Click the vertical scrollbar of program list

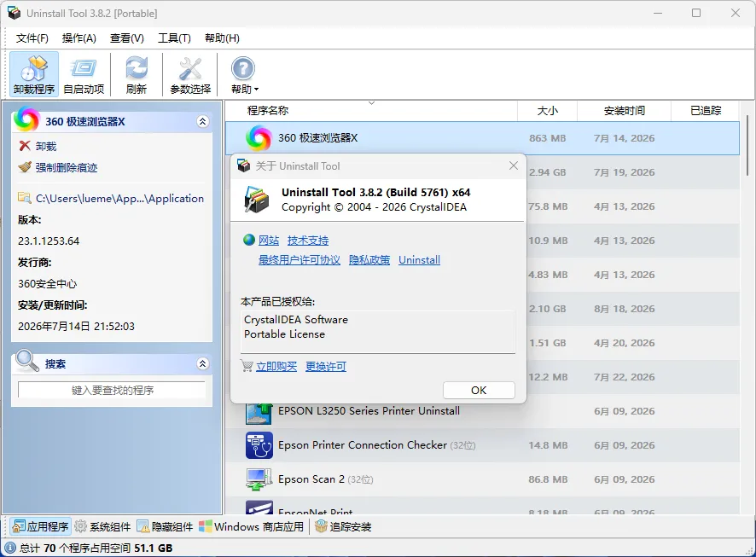747,144
